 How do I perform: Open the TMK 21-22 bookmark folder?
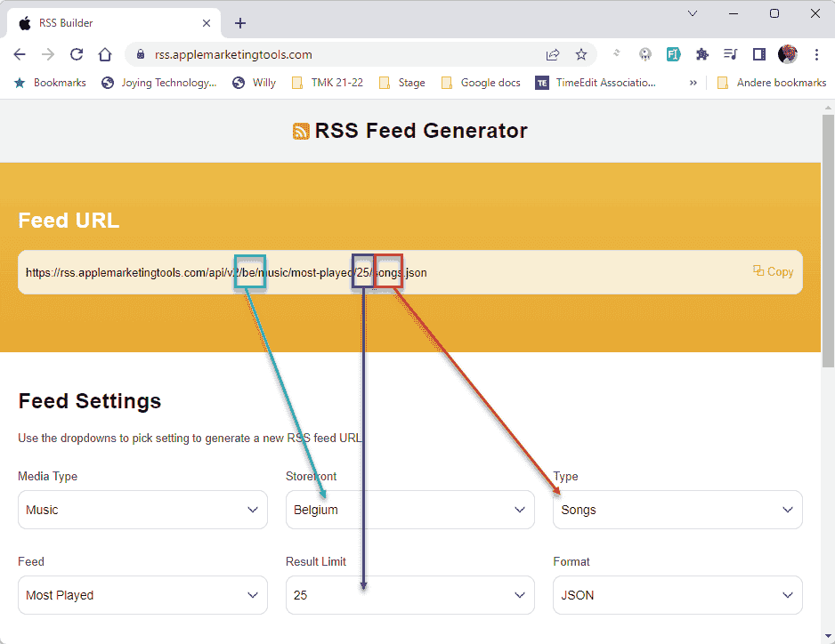pyautogui.click(x=328, y=83)
